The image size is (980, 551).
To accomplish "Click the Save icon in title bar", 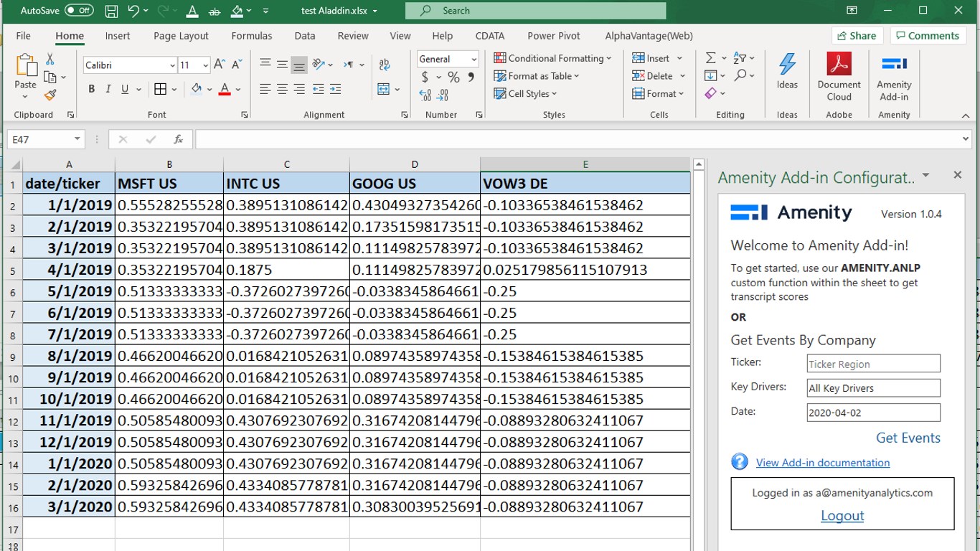I will tap(111, 11).
